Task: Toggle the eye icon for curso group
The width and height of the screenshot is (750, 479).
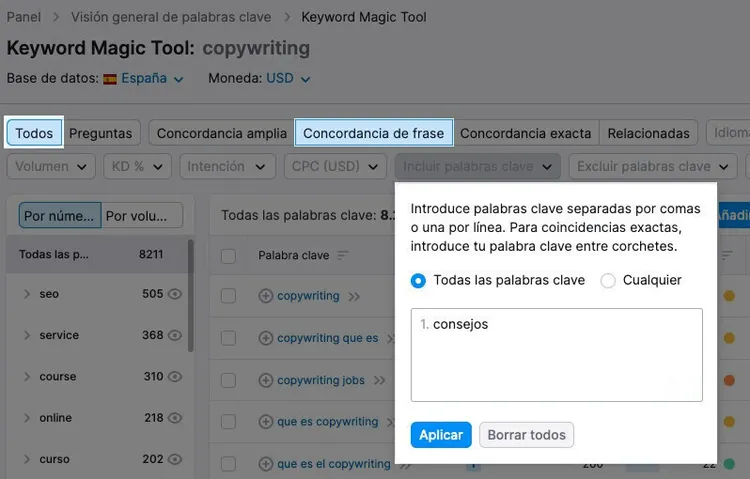Action: click(x=175, y=459)
